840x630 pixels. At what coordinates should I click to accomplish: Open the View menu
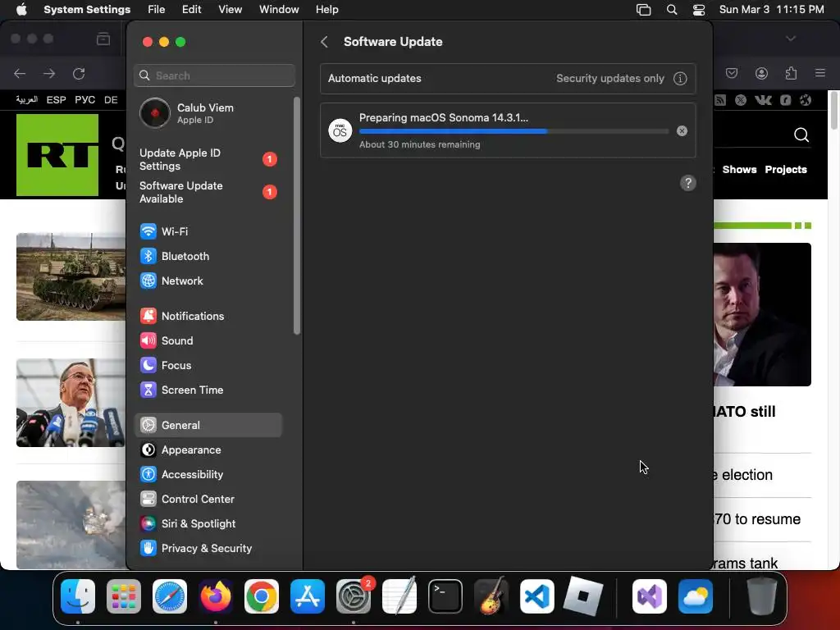pyautogui.click(x=230, y=10)
